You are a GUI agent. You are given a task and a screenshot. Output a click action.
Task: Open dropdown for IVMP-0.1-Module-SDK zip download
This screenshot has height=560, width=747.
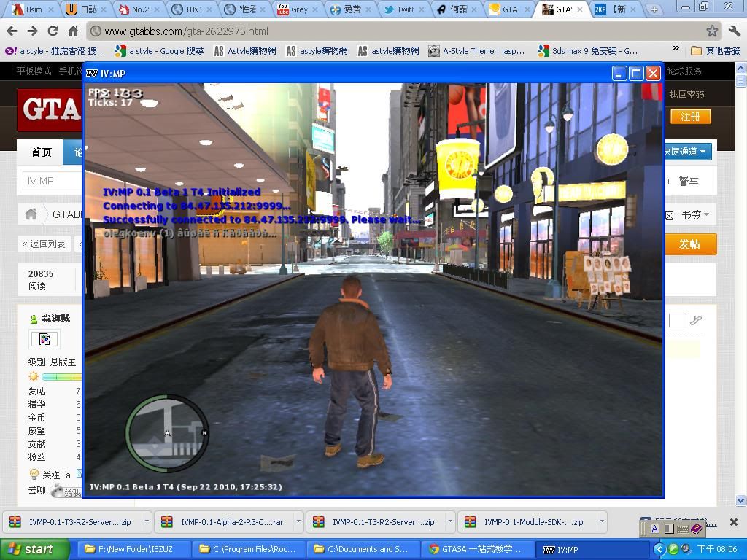coord(602,522)
